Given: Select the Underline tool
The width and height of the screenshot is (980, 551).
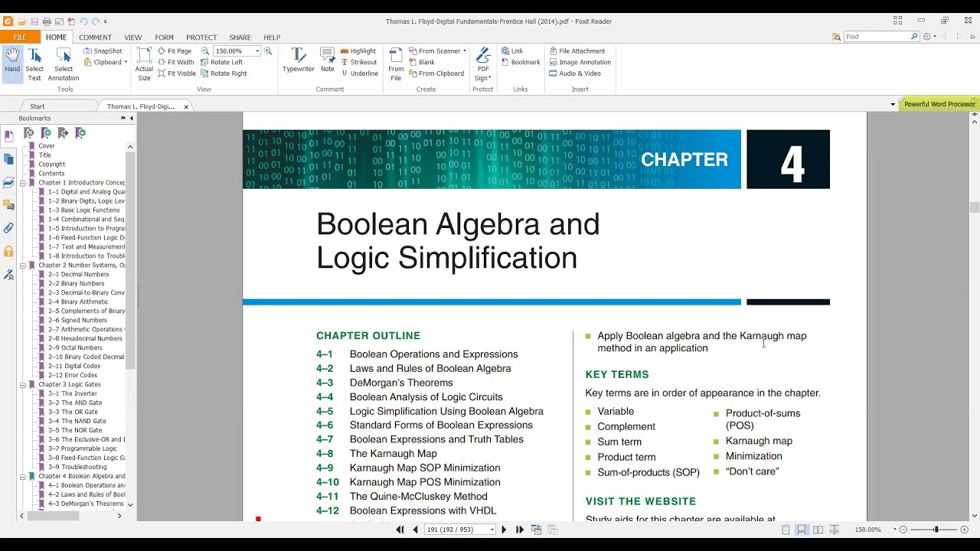Looking at the screenshot, I should point(359,73).
